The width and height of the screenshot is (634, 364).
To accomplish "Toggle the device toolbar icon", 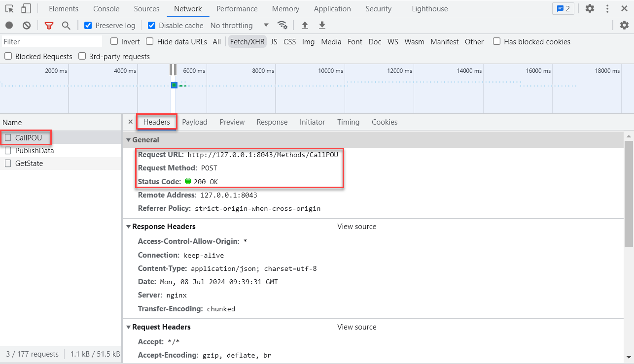I will (26, 8).
